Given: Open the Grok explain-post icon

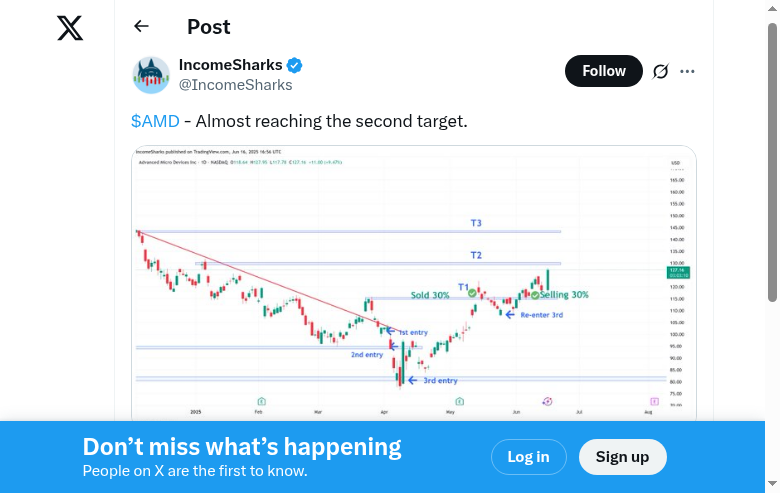Looking at the screenshot, I should point(660,71).
